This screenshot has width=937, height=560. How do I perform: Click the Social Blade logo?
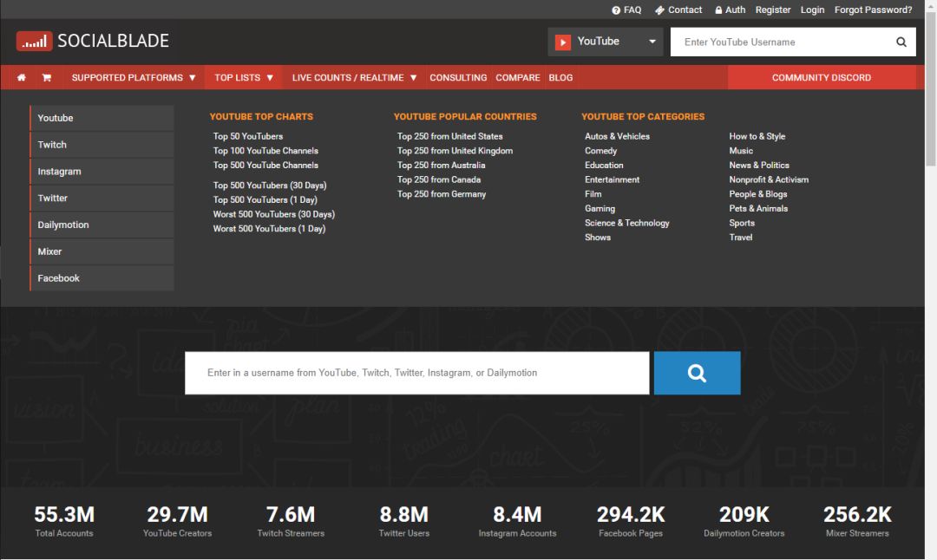click(93, 41)
